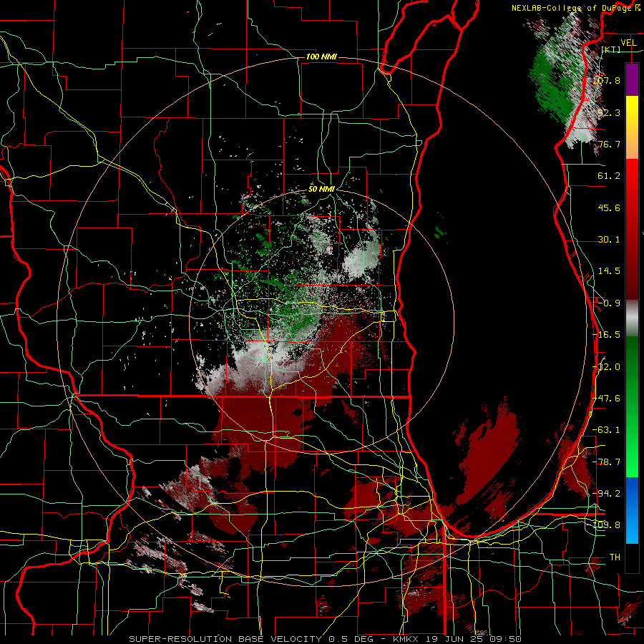The height and width of the screenshot is (644, 644).
Task: Click the -63.1 legend value
Action: click(606, 430)
